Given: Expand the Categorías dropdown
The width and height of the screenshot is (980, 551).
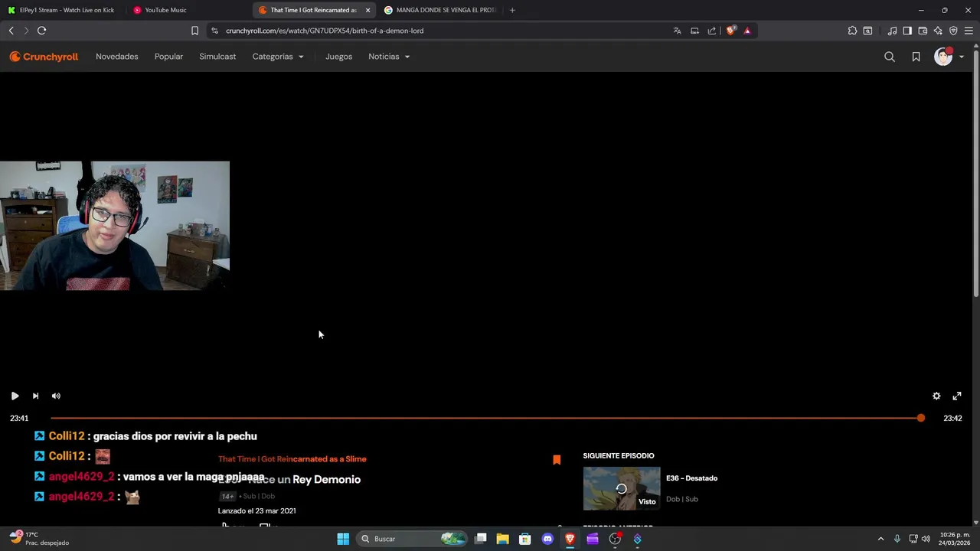Looking at the screenshot, I should point(278,57).
